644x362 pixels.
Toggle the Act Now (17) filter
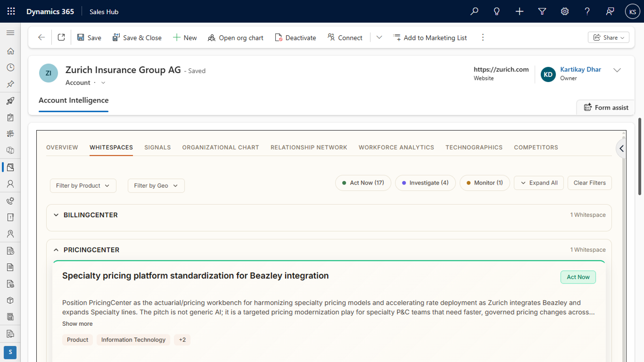click(x=363, y=183)
